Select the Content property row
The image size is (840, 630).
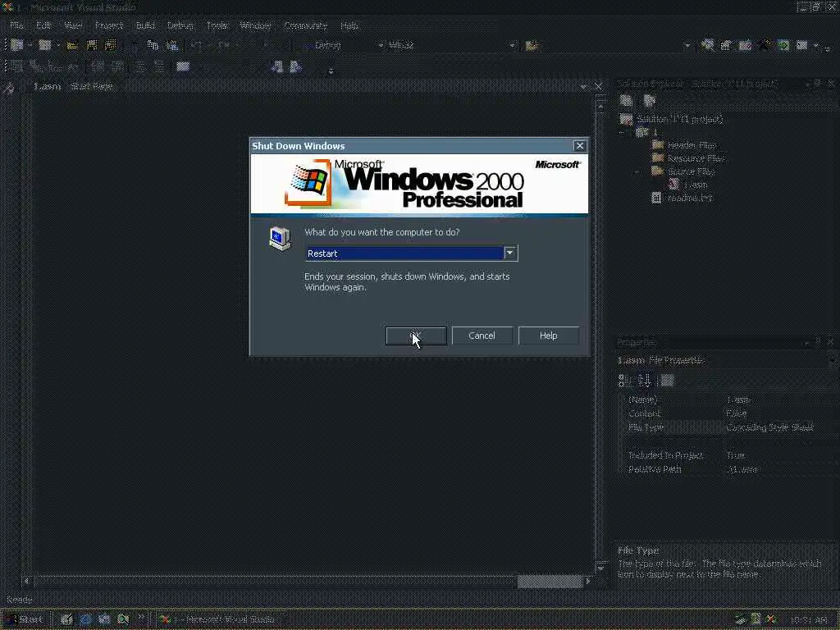point(728,413)
